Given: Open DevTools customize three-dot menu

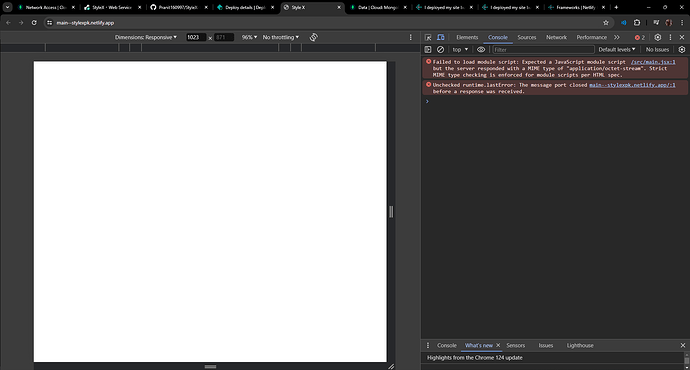Looking at the screenshot, I should click(x=670, y=37).
